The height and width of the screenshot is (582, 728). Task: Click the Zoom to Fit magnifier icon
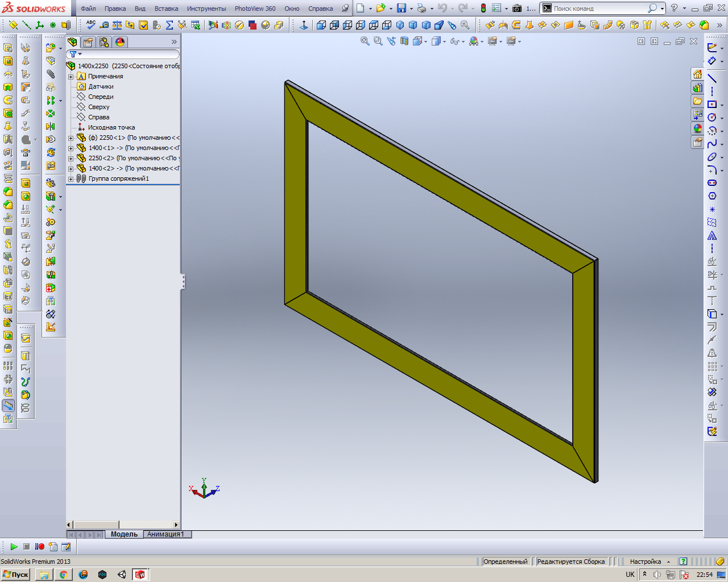pyautogui.click(x=365, y=41)
